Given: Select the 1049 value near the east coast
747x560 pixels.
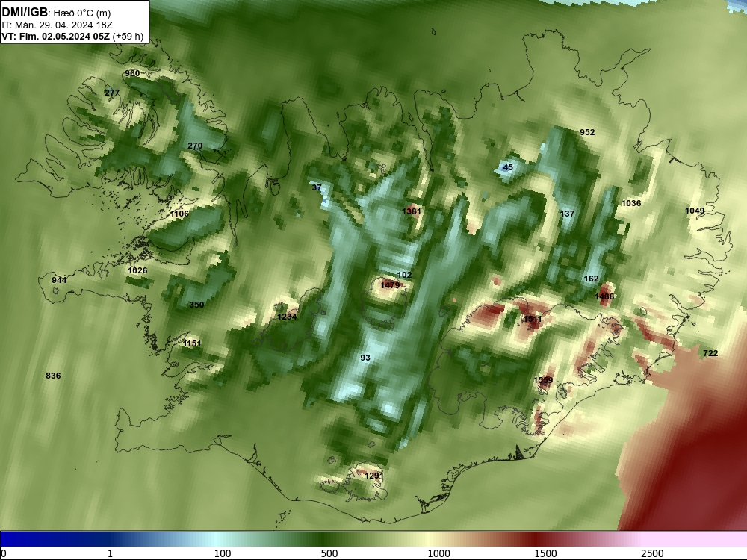Looking at the screenshot, I should coord(695,211).
